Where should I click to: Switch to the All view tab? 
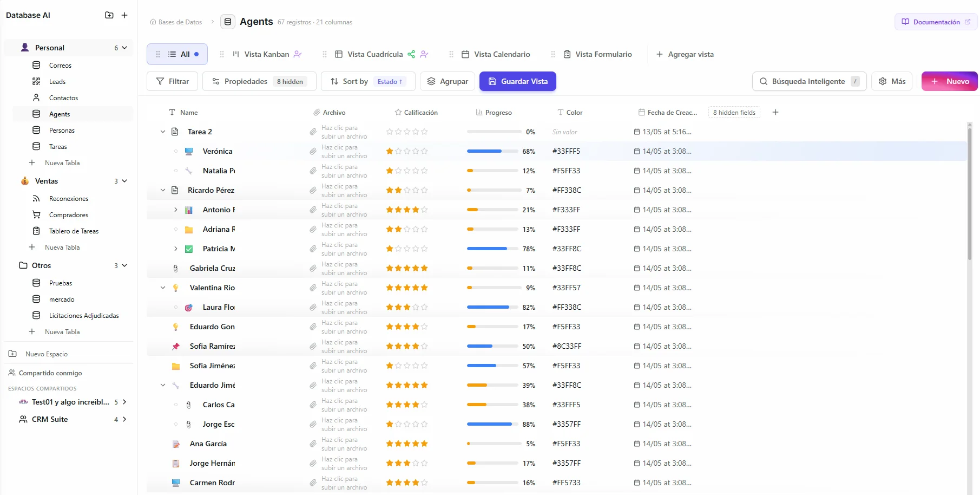(x=177, y=54)
